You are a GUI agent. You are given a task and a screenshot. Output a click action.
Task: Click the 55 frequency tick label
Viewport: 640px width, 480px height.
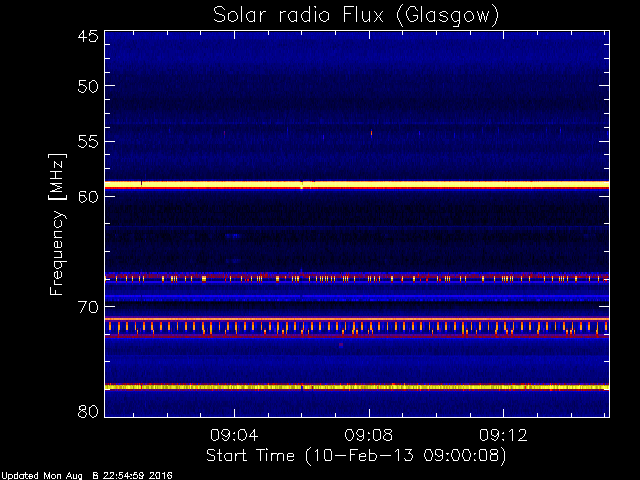tap(88, 142)
